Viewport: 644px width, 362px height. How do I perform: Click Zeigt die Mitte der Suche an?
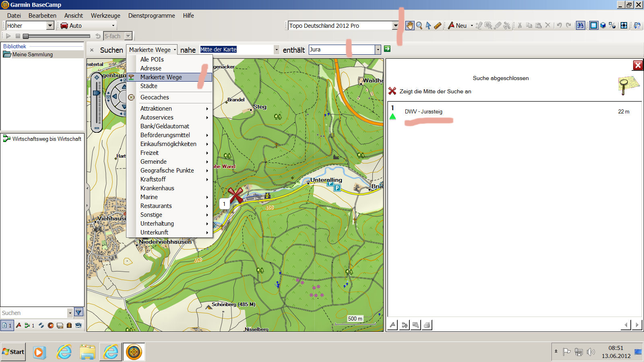pos(435,91)
